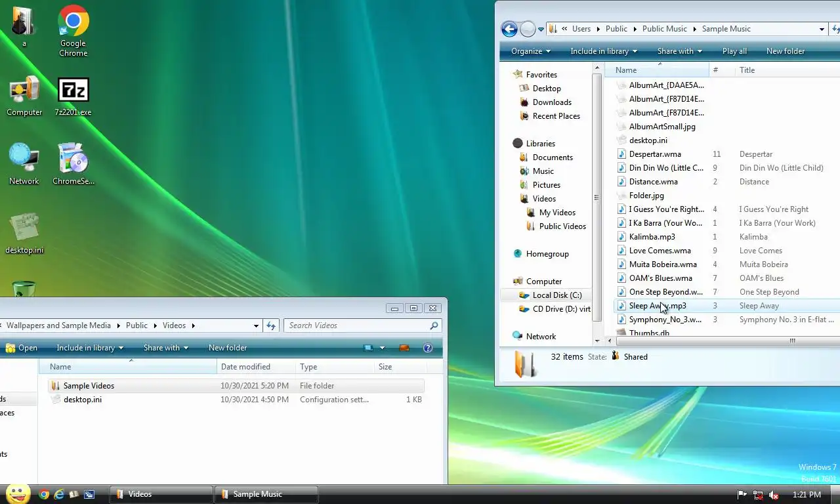Click the search magnifier in Videos window
840x504 pixels.
click(434, 325)
